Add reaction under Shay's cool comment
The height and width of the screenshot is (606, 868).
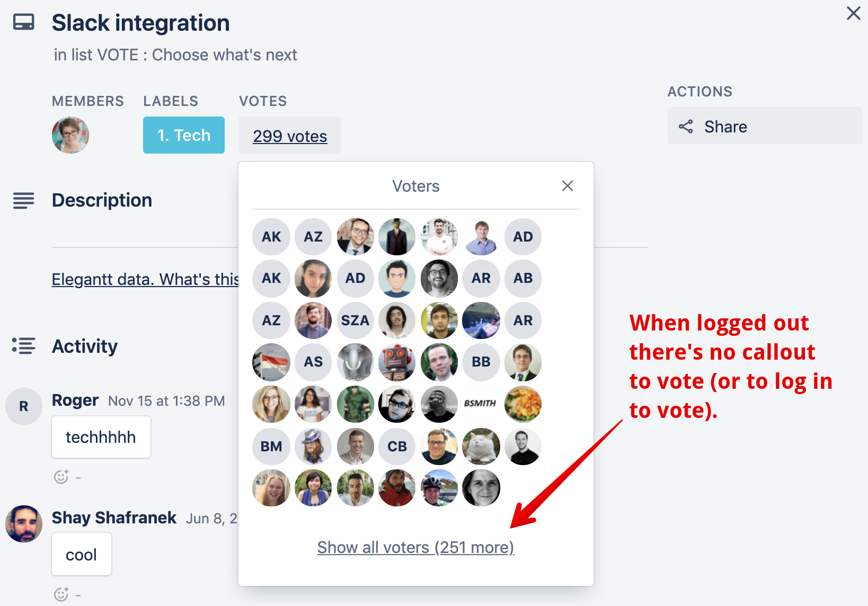pyautogui.click(x=61, y=594)
